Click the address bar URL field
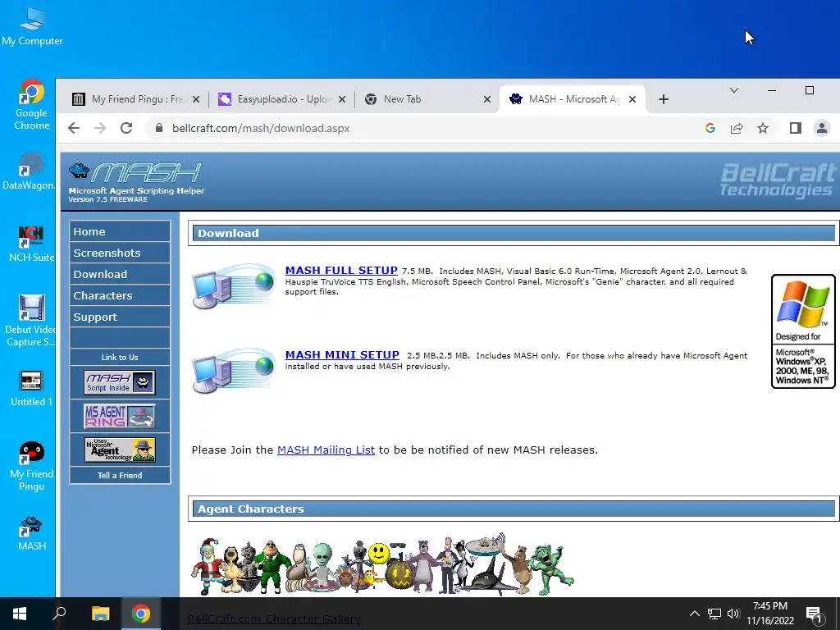The height and width of the screenshot is (630, 840). click(428, 128)
